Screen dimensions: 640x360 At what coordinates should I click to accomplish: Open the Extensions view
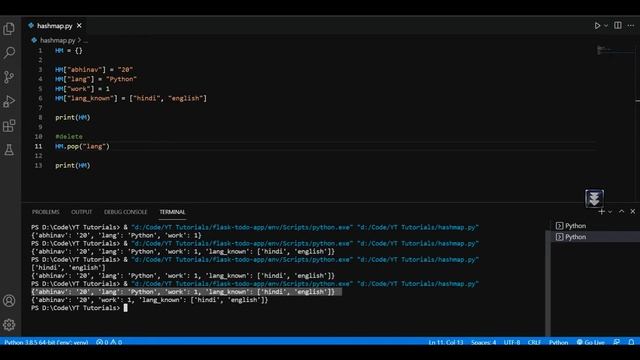9,126
